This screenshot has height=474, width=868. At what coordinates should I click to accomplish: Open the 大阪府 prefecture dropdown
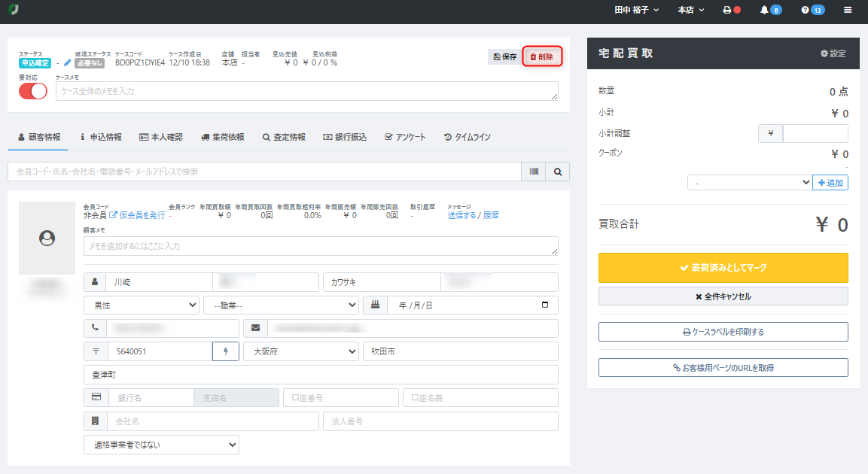(x=301, y=351)
